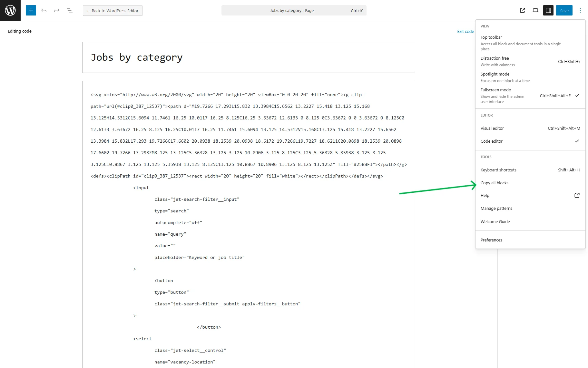Click the class="jet-search-filter__input" line
588x368 pixels.
pyautogui.click(x=197, y=199)
